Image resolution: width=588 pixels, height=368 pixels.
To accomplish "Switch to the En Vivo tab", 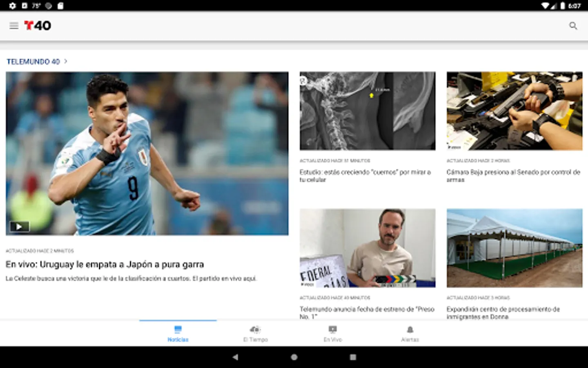I will point(333,334).
